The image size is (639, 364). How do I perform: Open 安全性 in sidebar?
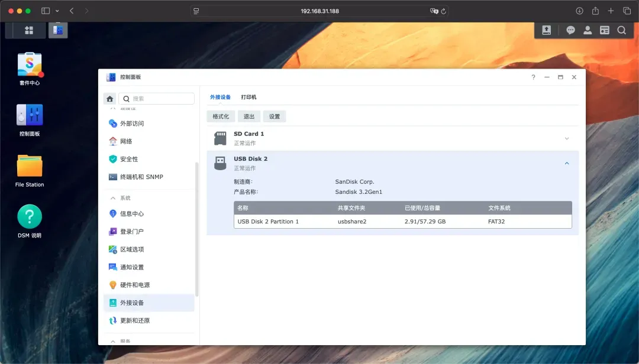(149, 159)
